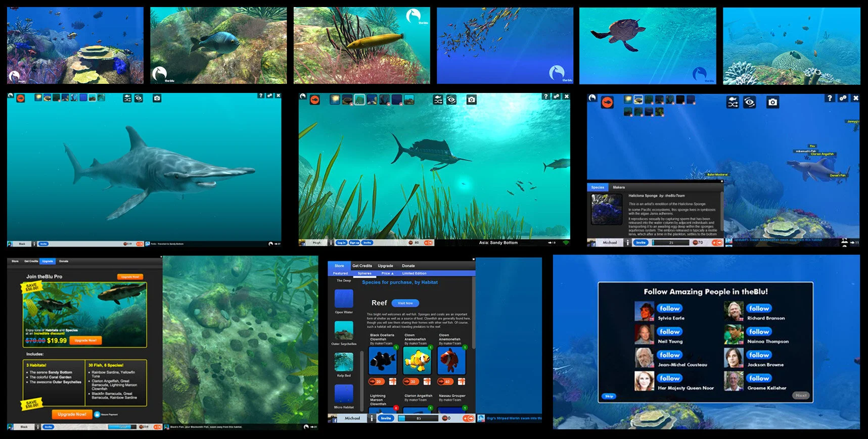The image size is (868, 439).
Task: Click the info 'i' icon next to Michael in the sponge info window
Action: click(628, 242)
